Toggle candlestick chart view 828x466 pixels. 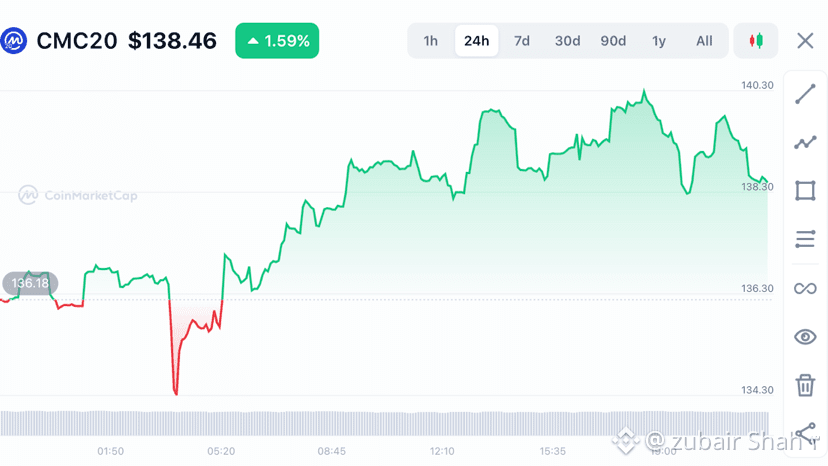pyautogui.click(x=756, y=41)
